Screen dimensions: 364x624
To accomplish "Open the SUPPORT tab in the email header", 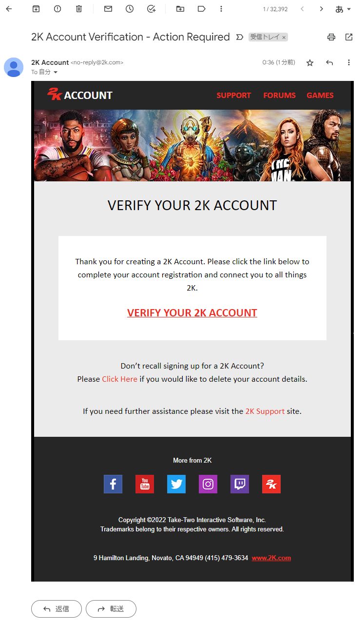I will click(234, 95).
